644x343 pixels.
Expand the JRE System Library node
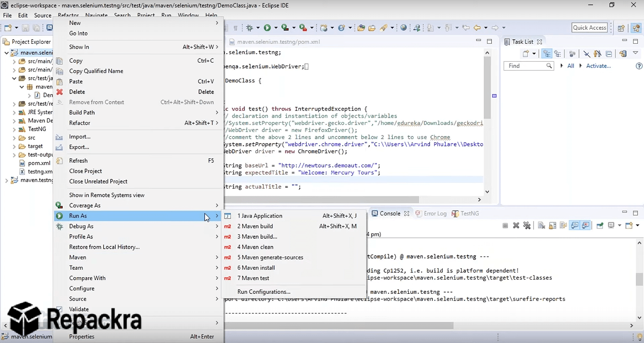point(14,112)
